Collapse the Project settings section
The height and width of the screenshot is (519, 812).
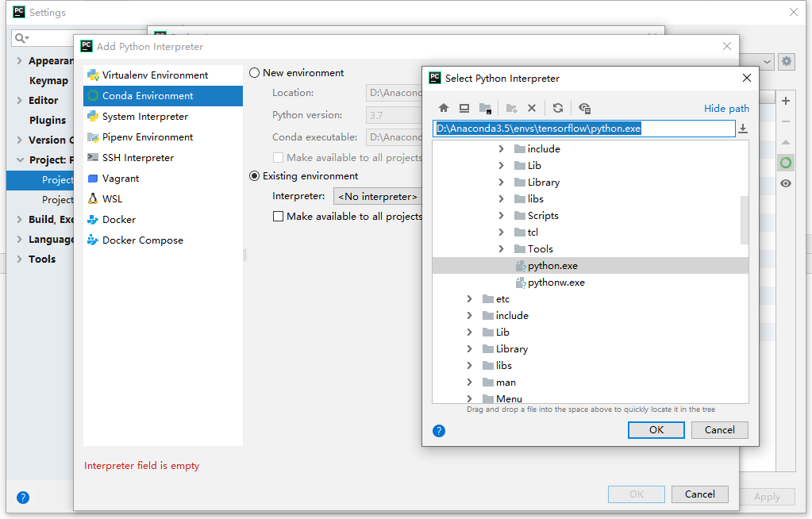[x=20, y=160]
